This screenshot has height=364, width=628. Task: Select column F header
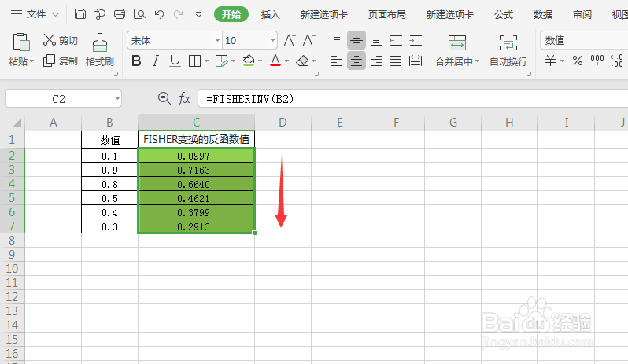click(x=396, y=123)
